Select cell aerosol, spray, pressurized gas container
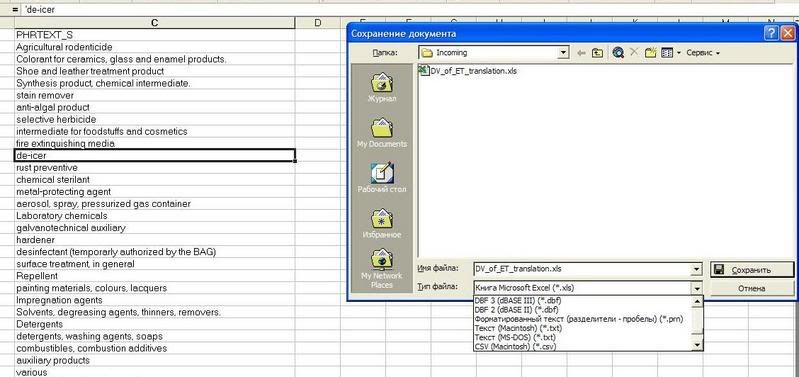 [154, 204]
